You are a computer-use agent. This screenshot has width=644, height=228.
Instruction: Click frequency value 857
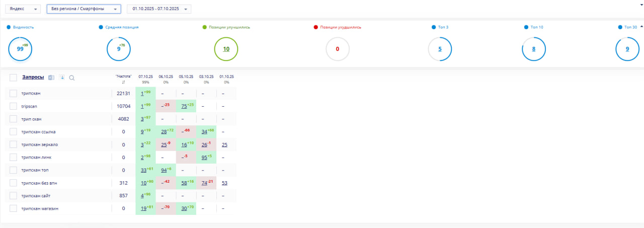123,195
